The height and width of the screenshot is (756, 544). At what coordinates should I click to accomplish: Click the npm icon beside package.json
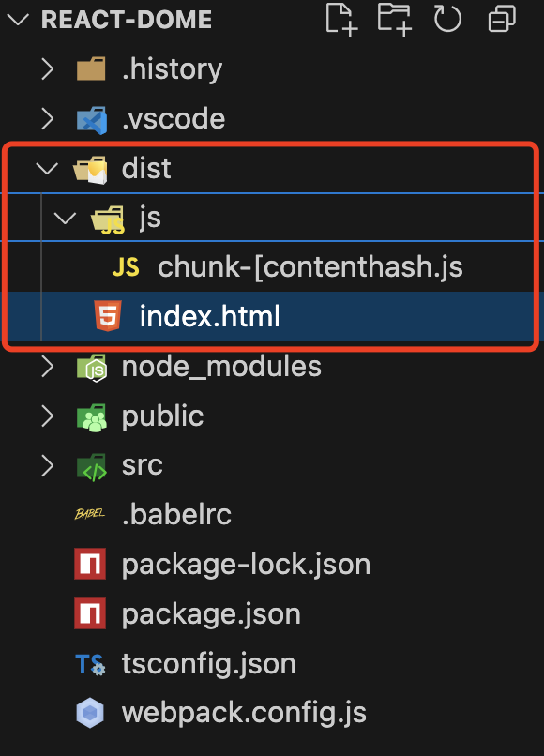tap(88, 612)
